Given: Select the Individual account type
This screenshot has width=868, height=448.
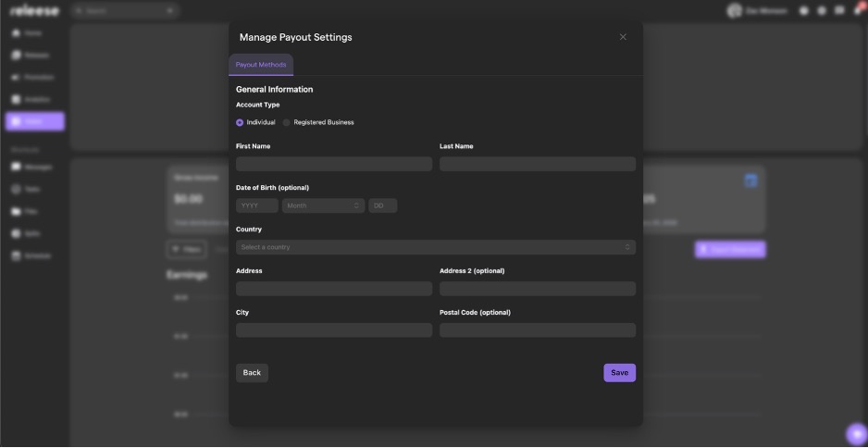Looking at the screenshot, I should [255, 122].
